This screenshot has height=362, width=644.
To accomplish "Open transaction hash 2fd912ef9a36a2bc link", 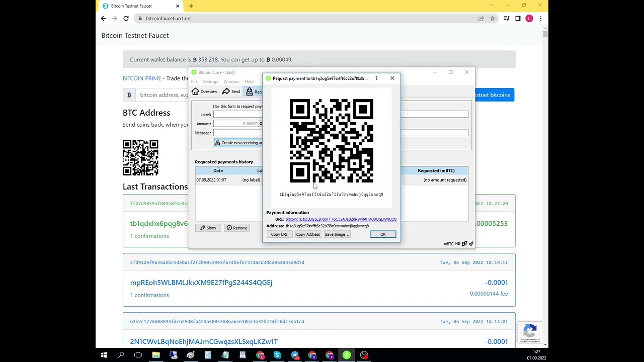I will click(217, 262).
